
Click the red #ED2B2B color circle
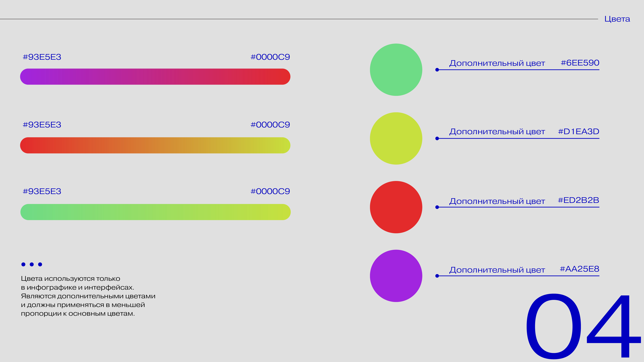point(396,207)
